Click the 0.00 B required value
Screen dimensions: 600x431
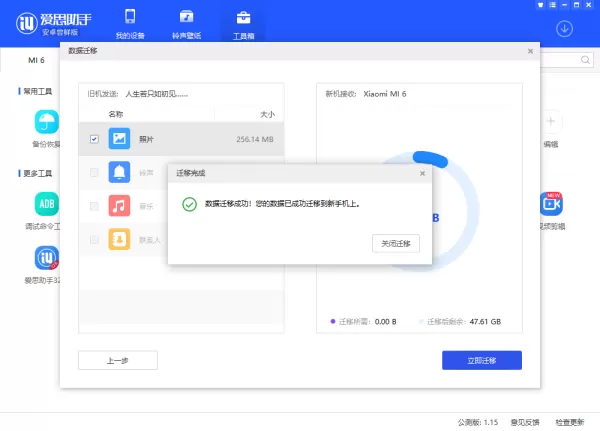click(x=386, y=322)
